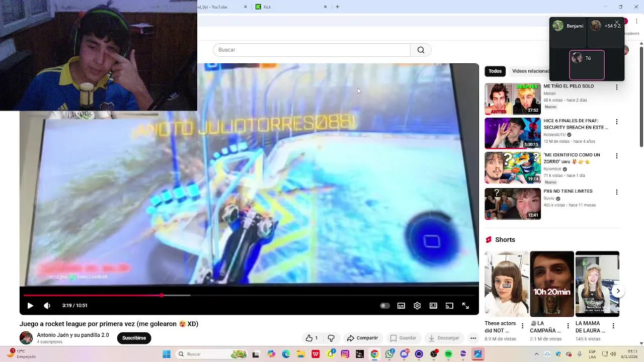Open PX6 NO TIENE LIMITES video title
This screenshot has width=644, height=362.
(568, 191)
